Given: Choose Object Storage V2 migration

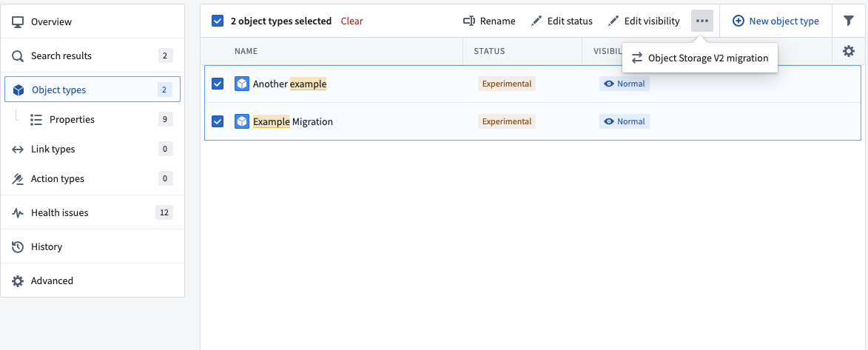Looking at the screenshot, I should pos(700,58).
